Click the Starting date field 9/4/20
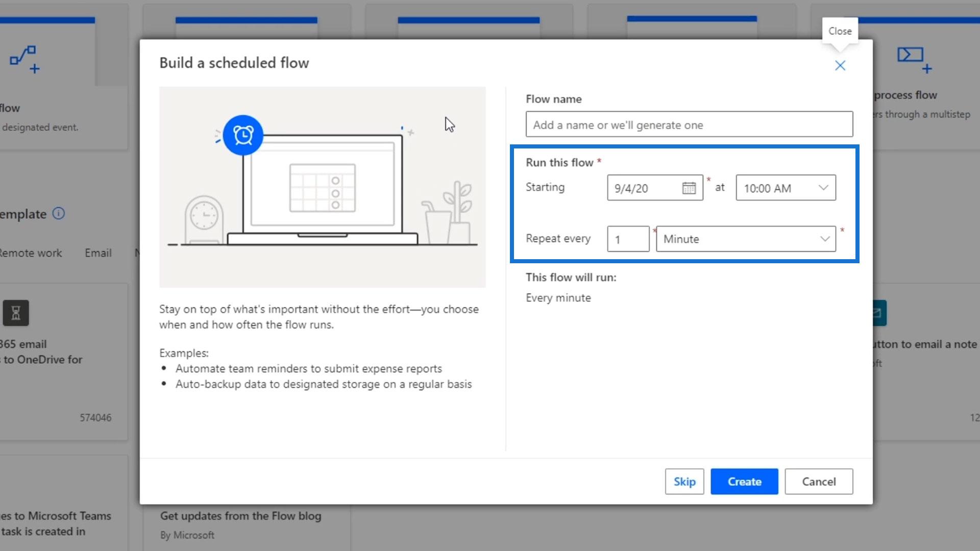The image size is (980, 551). pyautogui.click(x=643, y=188)
